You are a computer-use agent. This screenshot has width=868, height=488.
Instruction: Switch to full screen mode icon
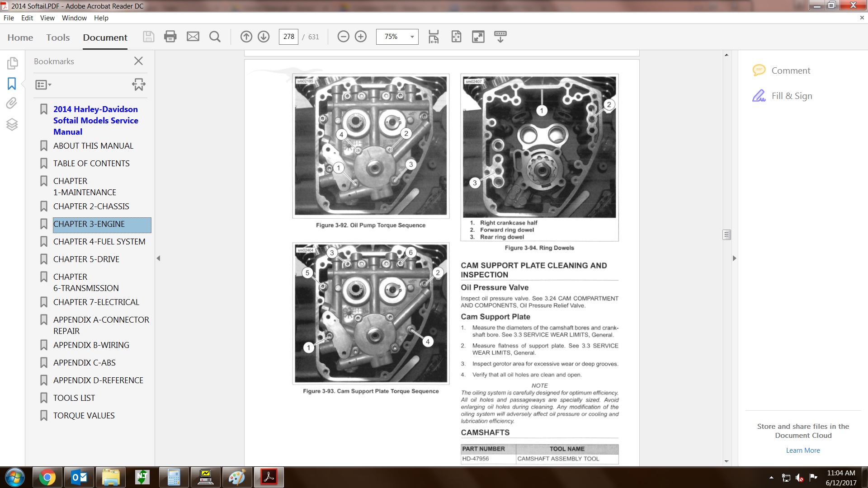coord(478,37)
